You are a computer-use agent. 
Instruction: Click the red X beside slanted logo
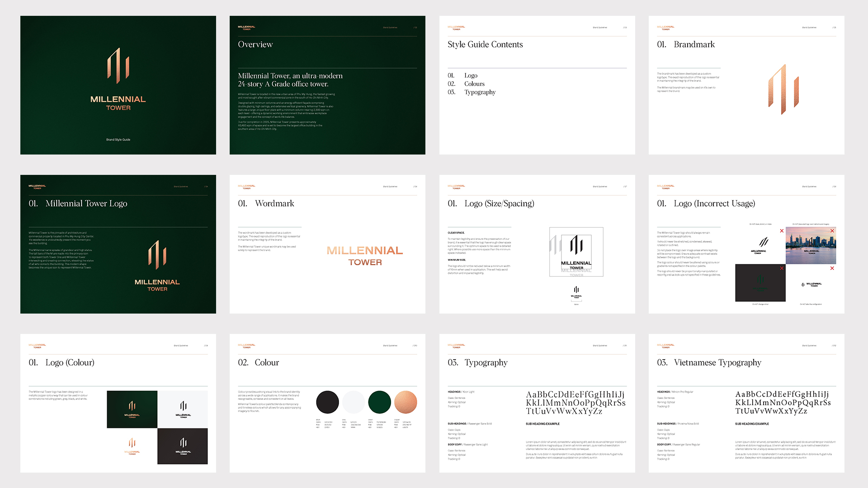coord(782,231)
